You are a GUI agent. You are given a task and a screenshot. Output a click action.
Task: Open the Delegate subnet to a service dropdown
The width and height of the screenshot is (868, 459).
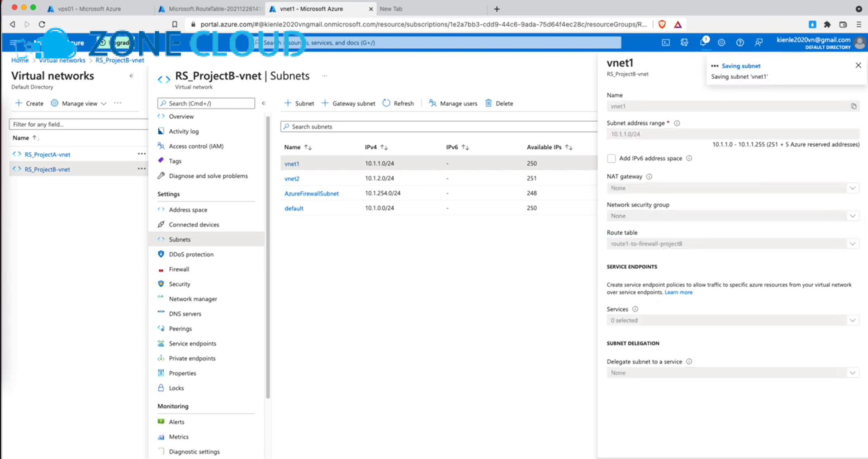pos(853,372)
